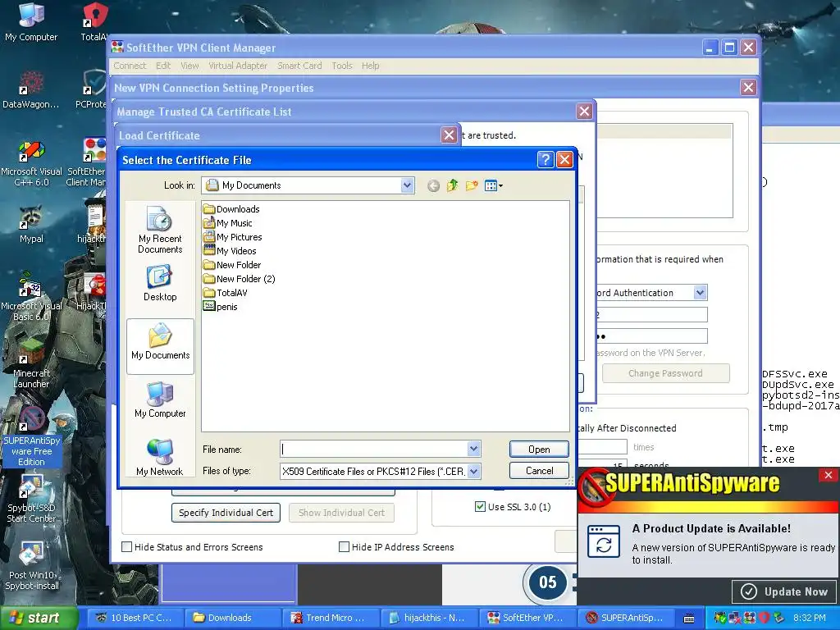The image size is (840, 630).
Task: Create new folder icon in file dialog
Action: pos(472,186)
